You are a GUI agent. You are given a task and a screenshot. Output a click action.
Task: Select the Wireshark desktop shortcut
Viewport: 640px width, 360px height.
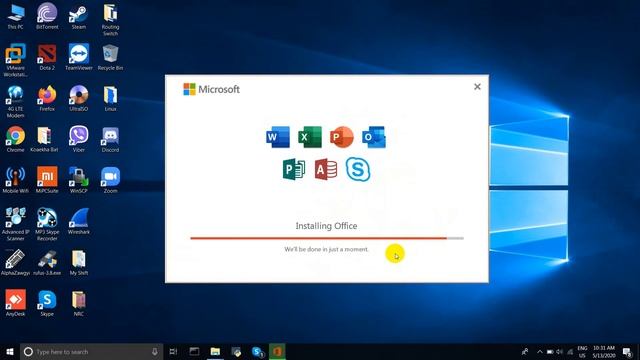click(78, 221)
